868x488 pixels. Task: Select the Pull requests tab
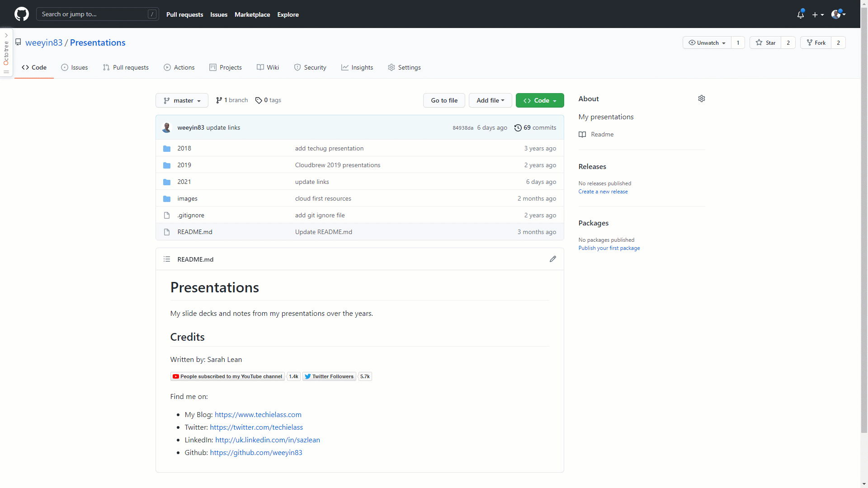point(126,67)
